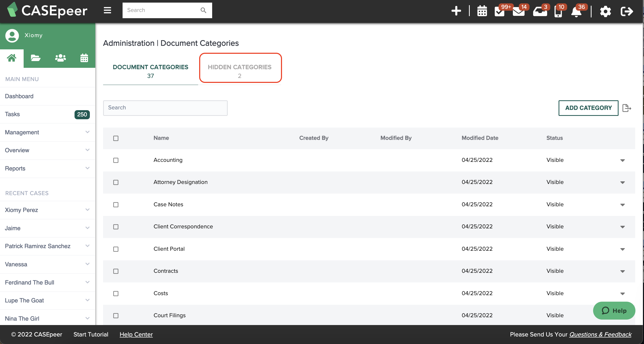
Task: Switch to Document Categories tab
Action: coord(150,71)
